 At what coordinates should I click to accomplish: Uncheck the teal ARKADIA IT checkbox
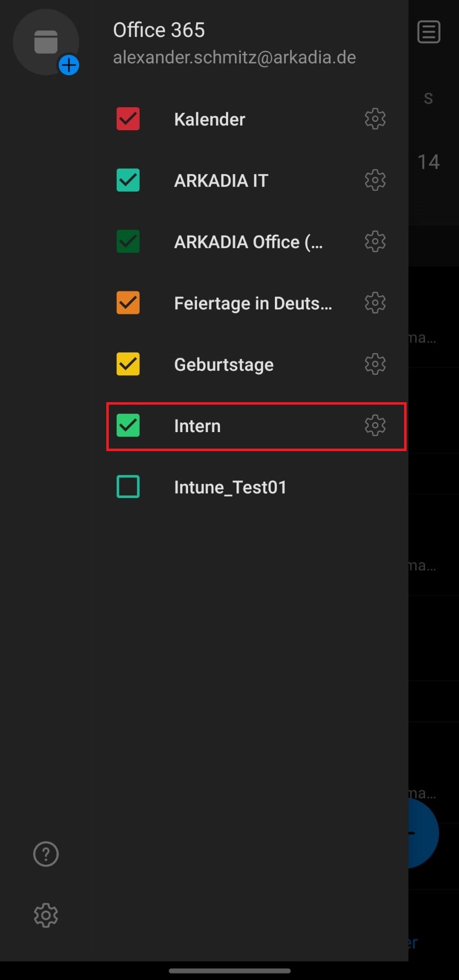(128, 180)
